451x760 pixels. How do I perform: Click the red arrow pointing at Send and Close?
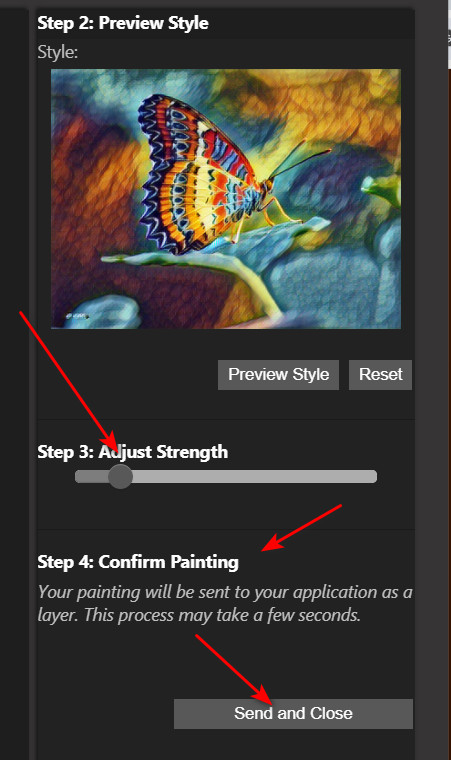[234, 669]
